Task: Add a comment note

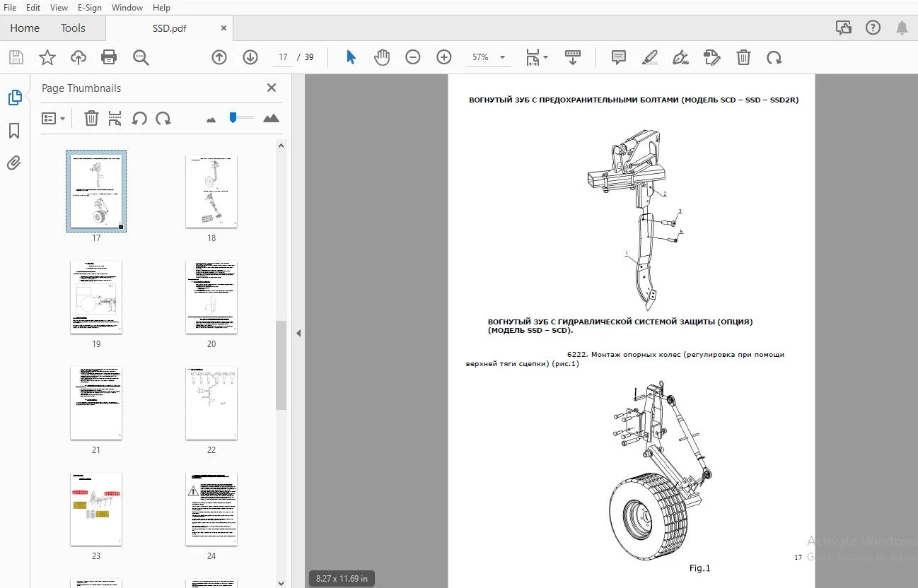Action: pos(619,57)
